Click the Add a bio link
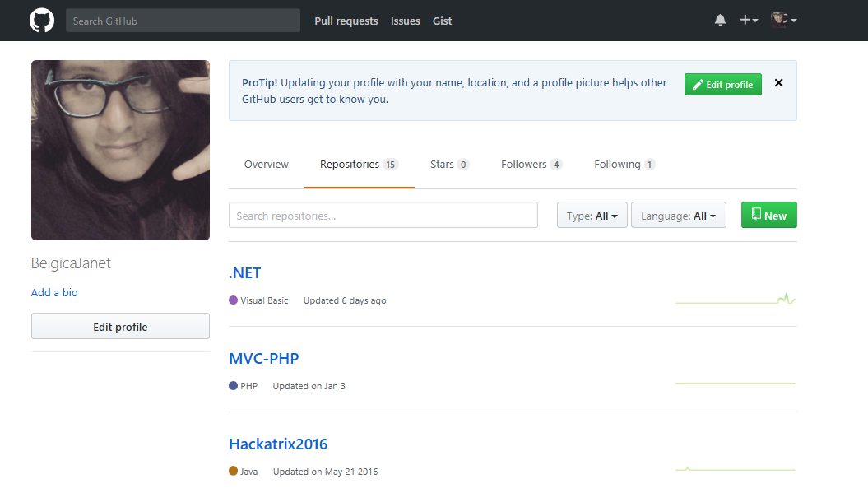 54,292
